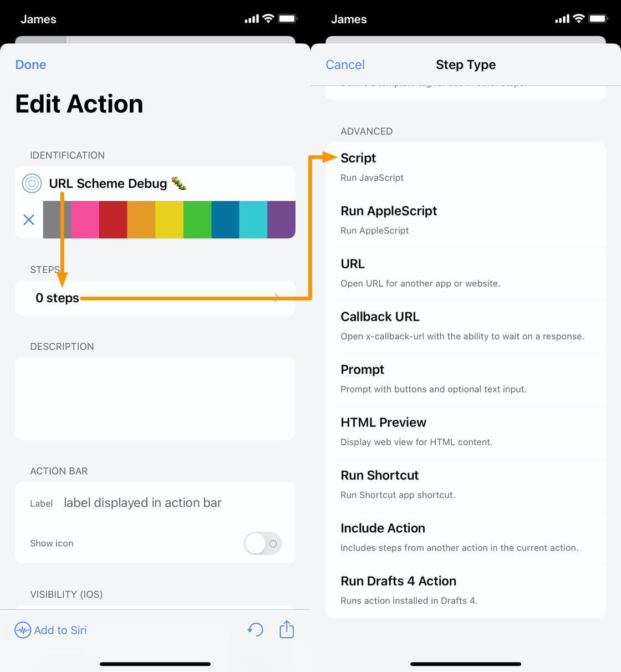621x672 pixels.
Task: Toggle the Show icon switch
Action: tap(263, 543)
